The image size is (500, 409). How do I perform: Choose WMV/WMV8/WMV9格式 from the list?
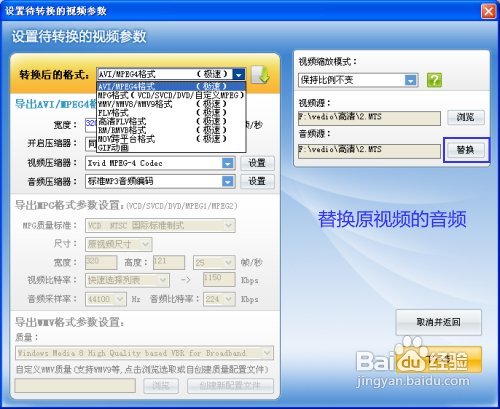coord(171,104)
